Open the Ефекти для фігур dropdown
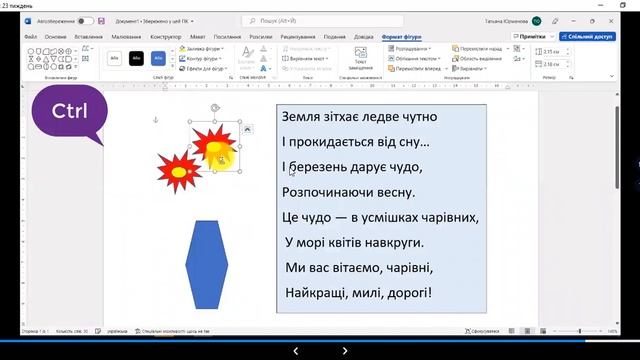The height and width of the screenshot is (360, 640). (x=203, y=69)
